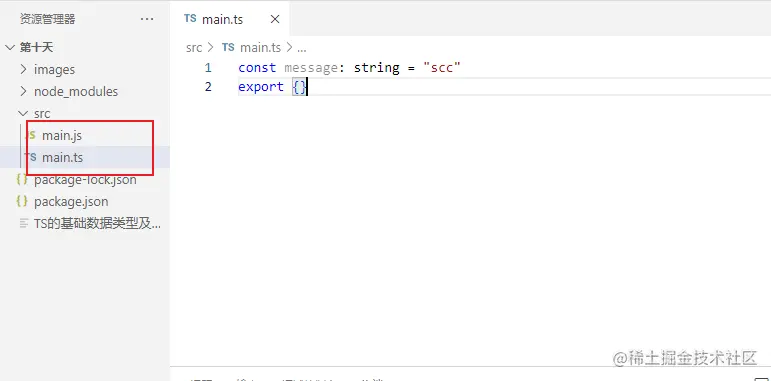Click the TS icon in the breadcrumb
771x381 pixels.
(228, 47)
